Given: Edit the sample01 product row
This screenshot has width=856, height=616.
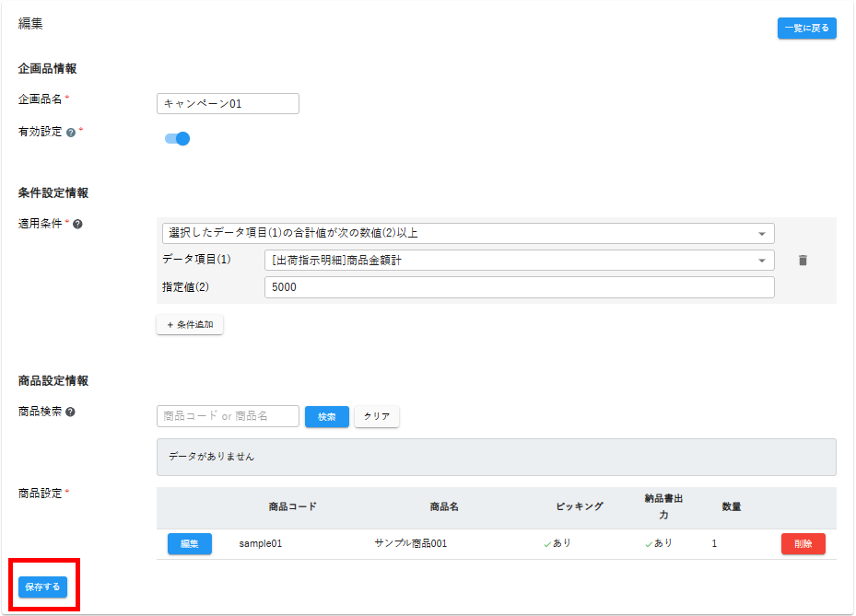Looking at the screenshot, I should pos(190,544).
